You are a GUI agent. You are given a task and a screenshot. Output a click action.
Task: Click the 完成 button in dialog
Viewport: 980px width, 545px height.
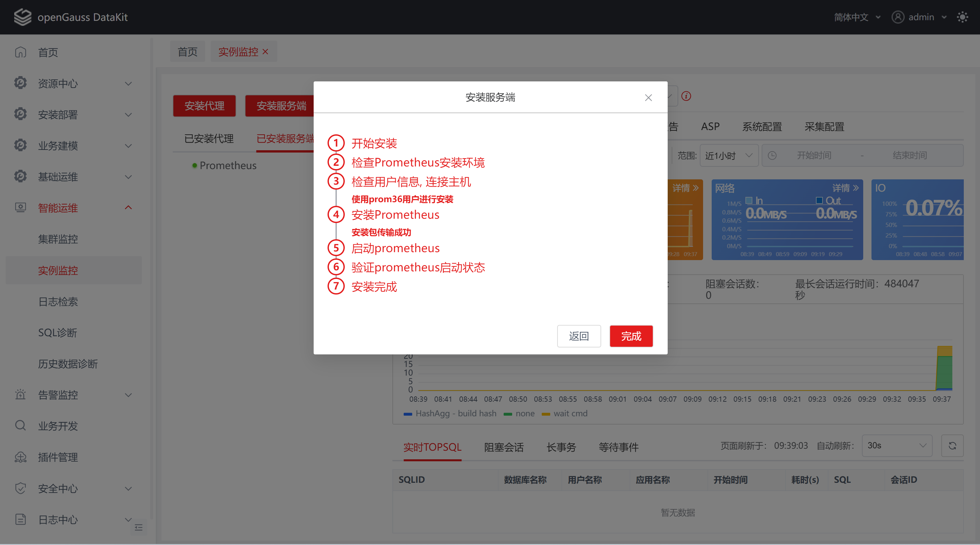631,336
